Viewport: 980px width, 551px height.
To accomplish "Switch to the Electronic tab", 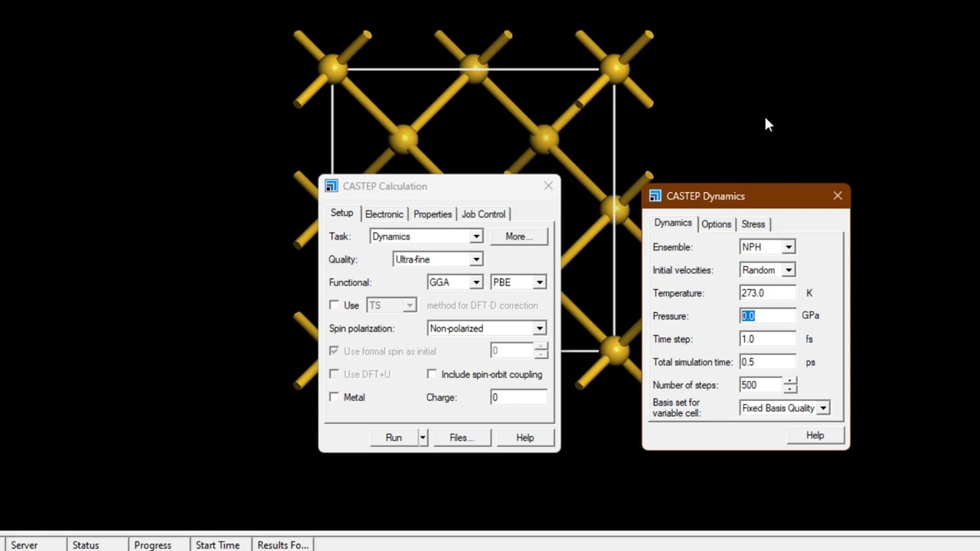I will 384,214.
